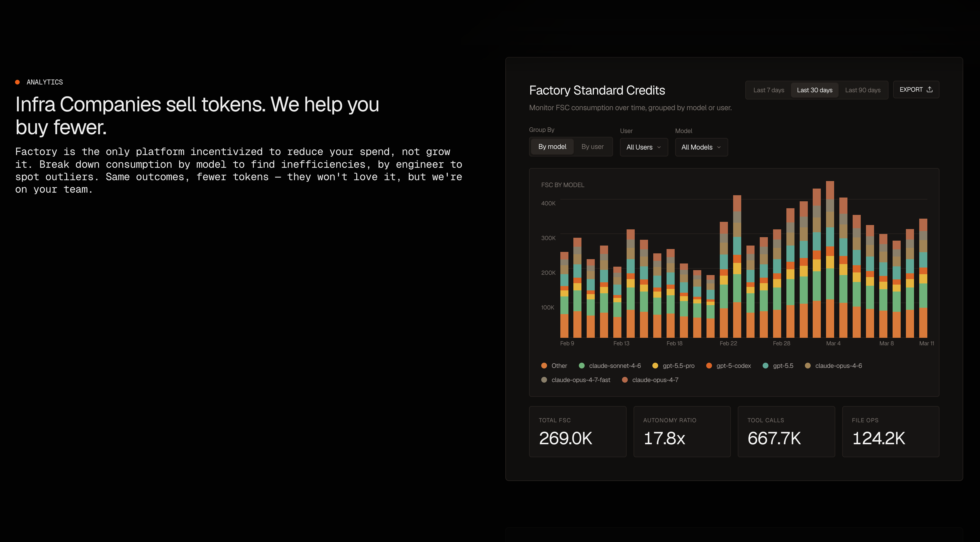
Task: Group the chart By model
Action: 552,147
